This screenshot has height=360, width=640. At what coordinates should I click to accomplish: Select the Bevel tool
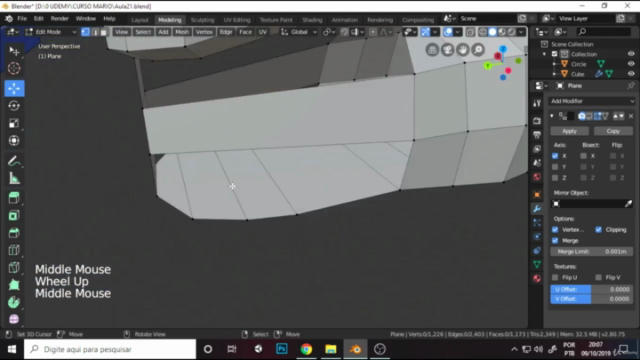click(x=14, y=233)
